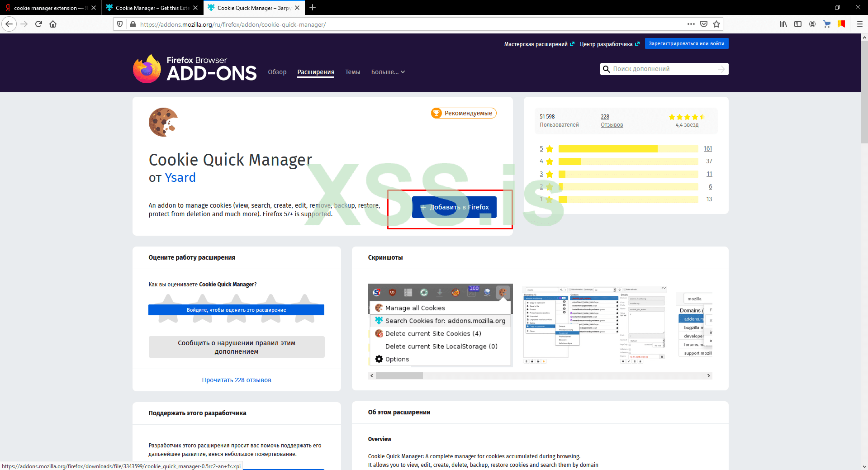The height and width of the screenshot is (470, 868).
Task: Bookmark this page with the star
Action: [x=716, y=24]
